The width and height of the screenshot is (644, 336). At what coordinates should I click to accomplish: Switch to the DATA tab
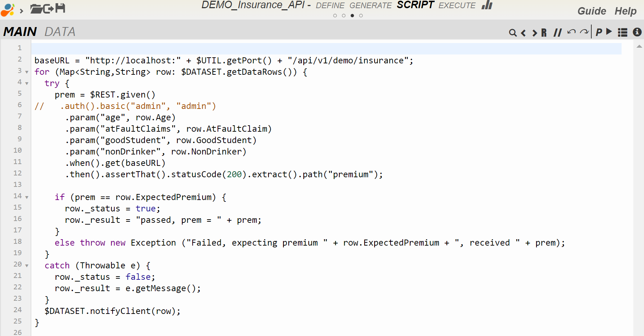click(x=60, y=32)
